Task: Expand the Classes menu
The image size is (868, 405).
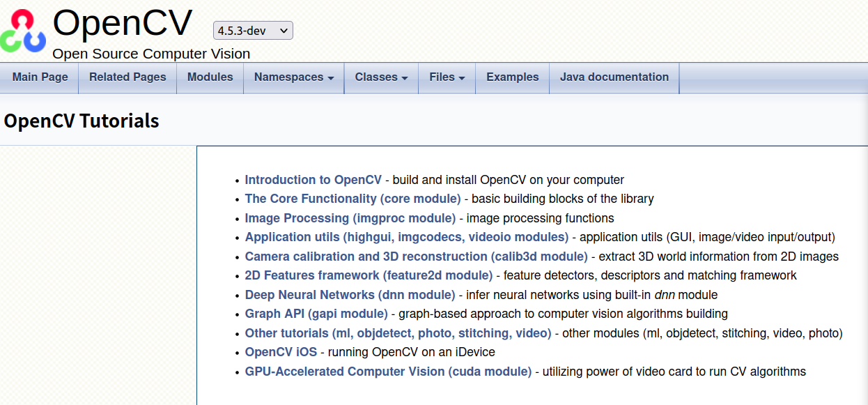Action: click(381, 77)
